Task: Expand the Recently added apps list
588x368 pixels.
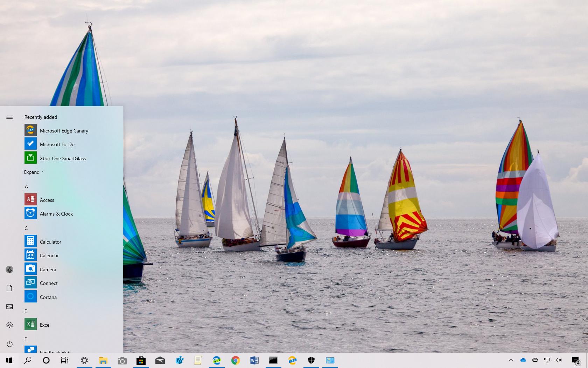Action: tap(34, 172)
